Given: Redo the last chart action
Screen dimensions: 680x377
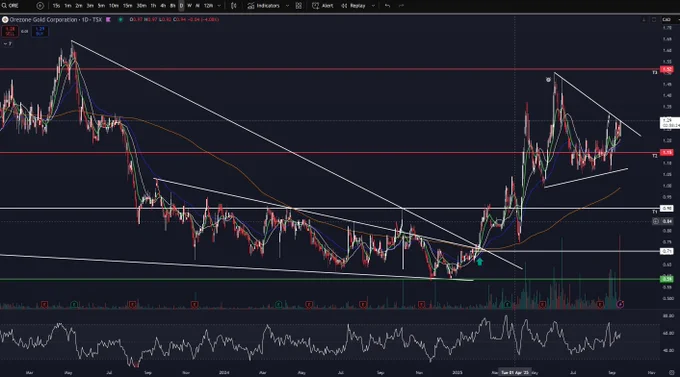Looking at the screenshot, I should tap(401, 6).
